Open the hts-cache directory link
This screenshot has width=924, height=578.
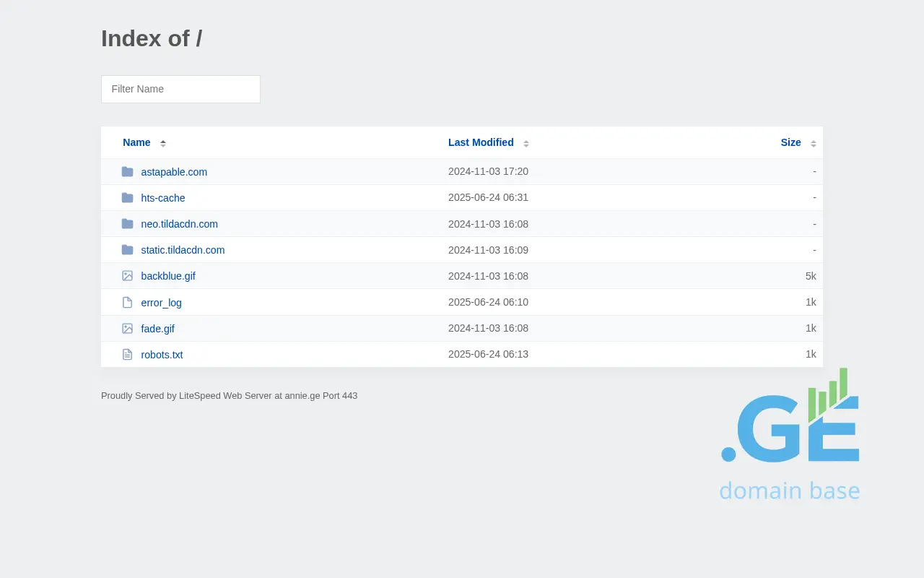pyautogui.click(x=163, y=198)
